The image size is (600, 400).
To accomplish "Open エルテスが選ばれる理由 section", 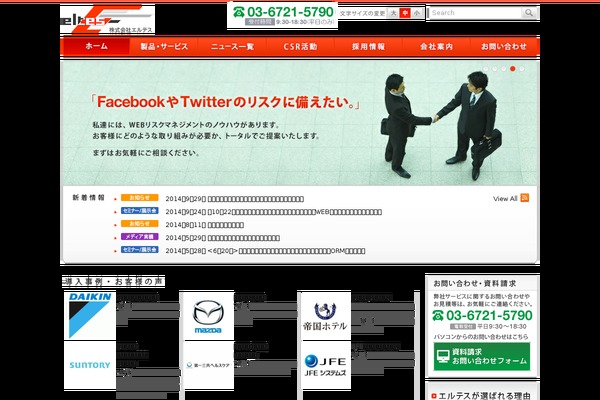I will (x=481, y=395).
